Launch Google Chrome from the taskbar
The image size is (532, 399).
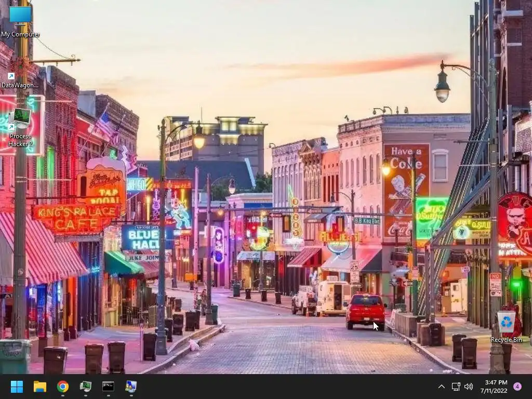pyautogui.click(x=63, y=387)
